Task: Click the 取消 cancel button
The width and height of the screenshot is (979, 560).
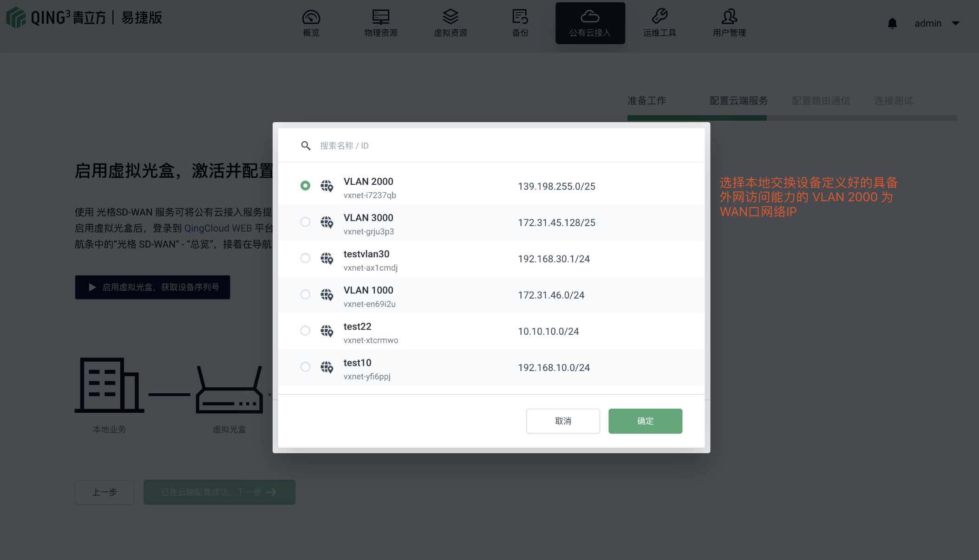Action: coord(563,421)
